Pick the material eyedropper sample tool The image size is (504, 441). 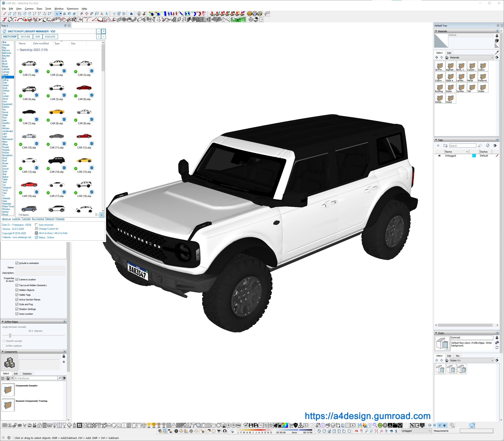pos(497,52)
